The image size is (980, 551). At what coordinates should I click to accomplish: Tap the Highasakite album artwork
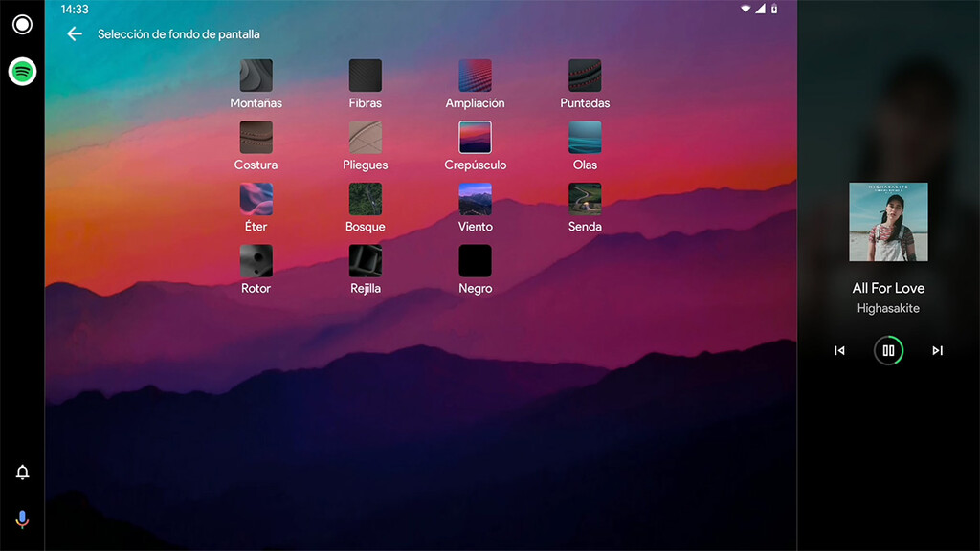(888, 221)
